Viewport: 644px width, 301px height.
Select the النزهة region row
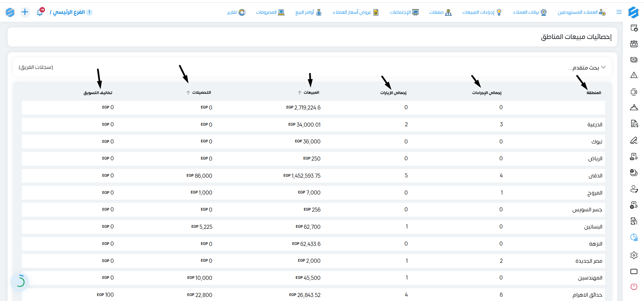pos(313,244)
